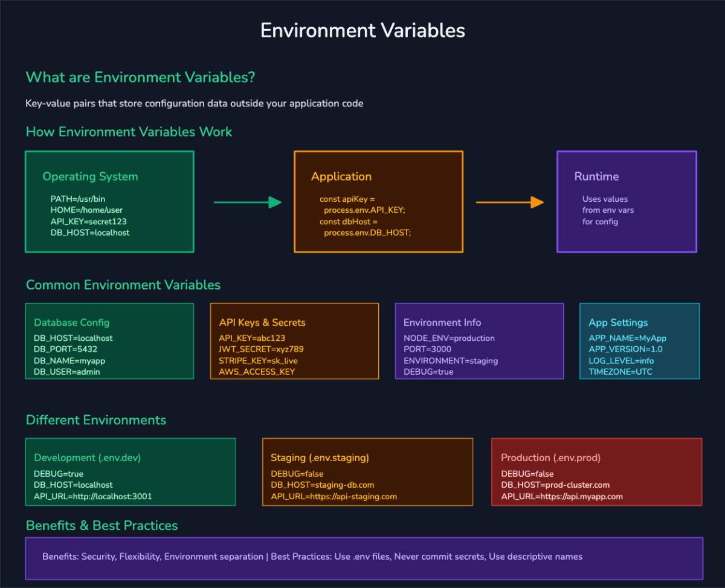Click the Application code box
Viewport: 725px width, 588px height.
(x=378, y=202)
